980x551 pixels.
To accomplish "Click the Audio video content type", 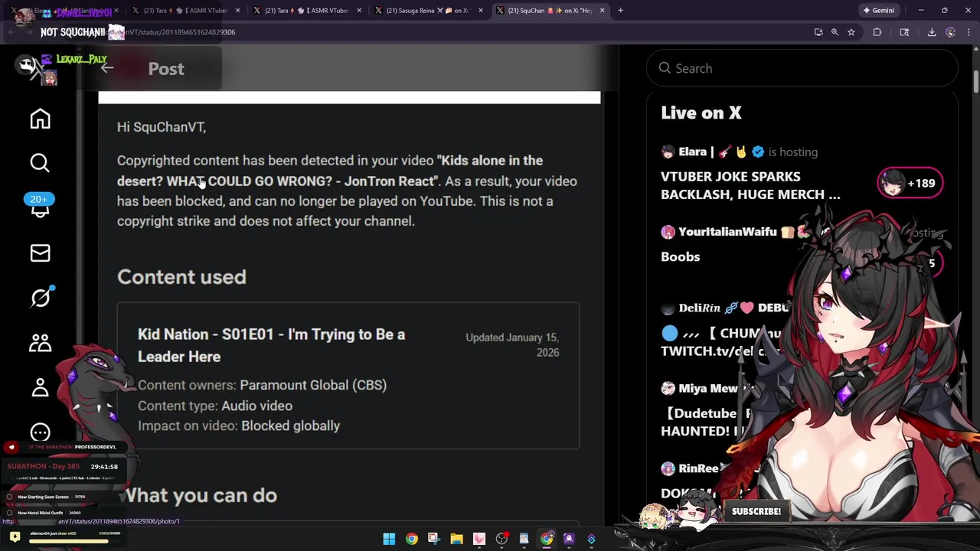I will [256, 406].
